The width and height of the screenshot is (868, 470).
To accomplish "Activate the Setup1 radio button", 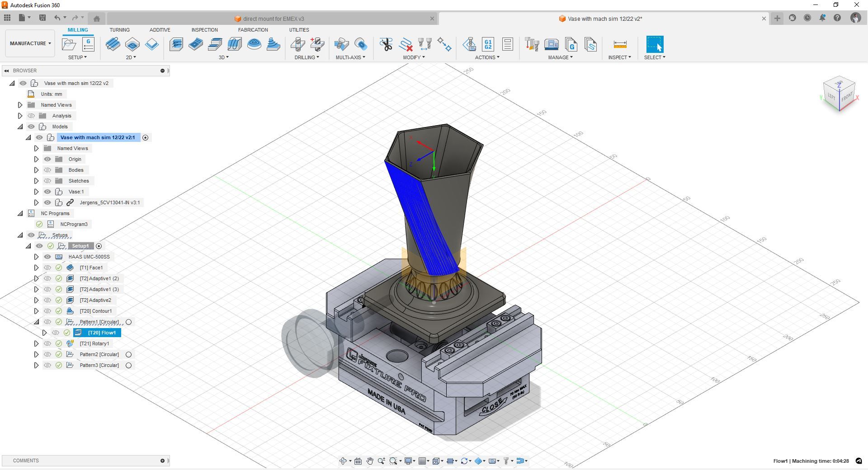I will click(99, 246).
